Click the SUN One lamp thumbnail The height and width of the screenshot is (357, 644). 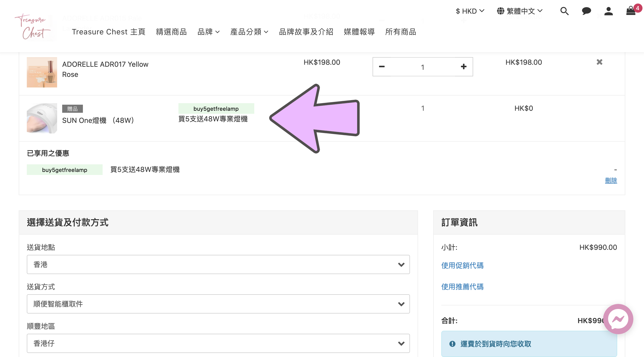point(42,118)
